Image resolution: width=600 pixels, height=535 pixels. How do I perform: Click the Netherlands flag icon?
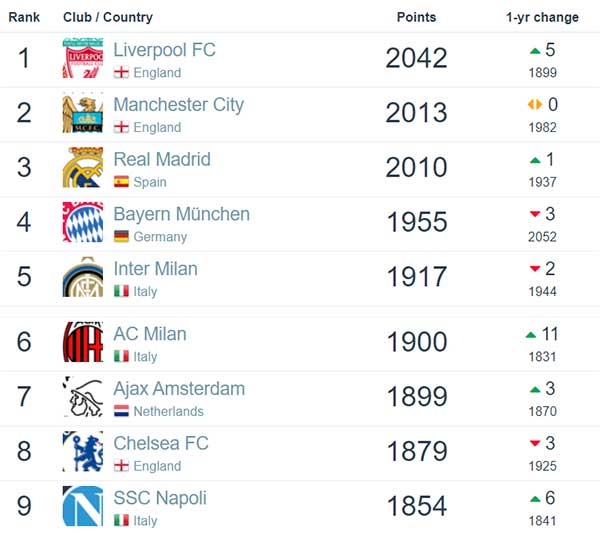pos(121,411)
